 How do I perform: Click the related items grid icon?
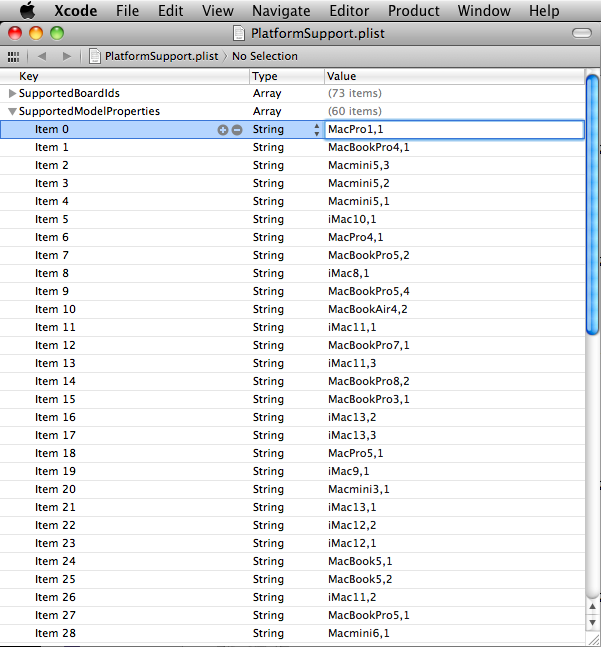pos(13,56)
